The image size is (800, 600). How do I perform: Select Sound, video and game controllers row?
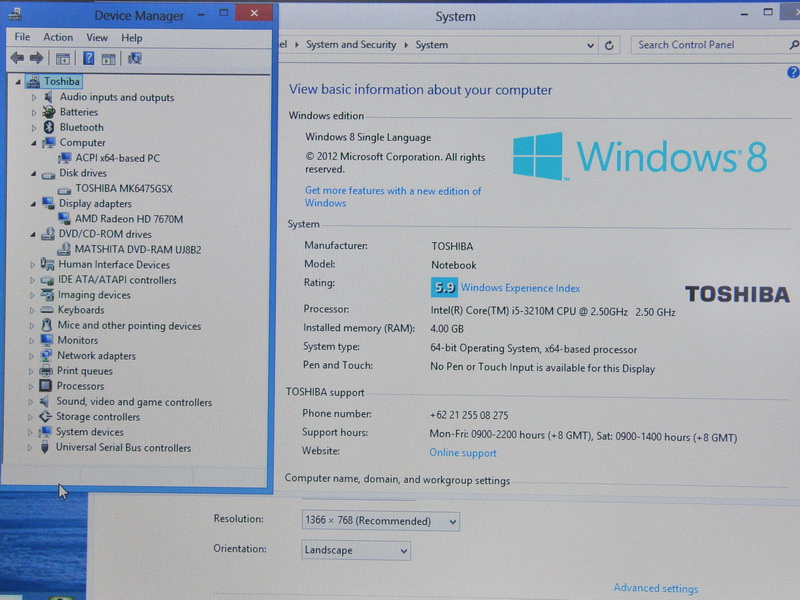tap(134, 402)
